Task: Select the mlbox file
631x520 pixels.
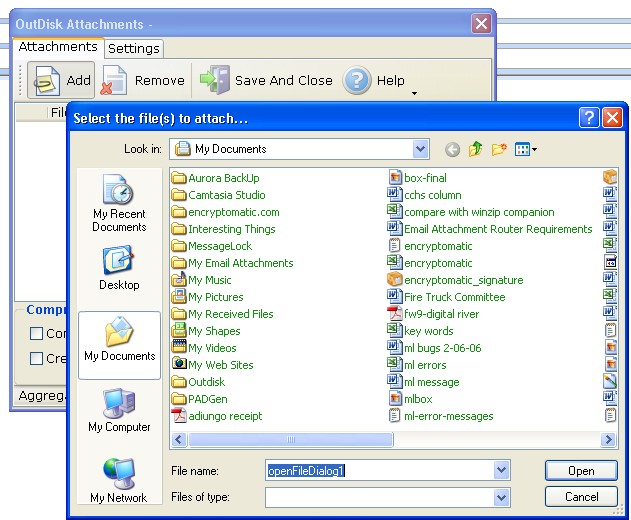Action: (x=410, y=399)
